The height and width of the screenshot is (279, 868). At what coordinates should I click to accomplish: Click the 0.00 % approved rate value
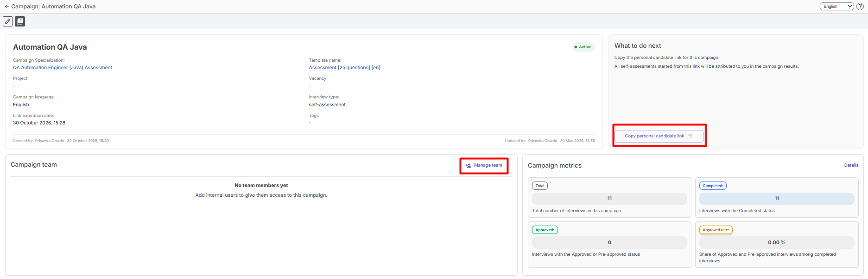(777, 242)
